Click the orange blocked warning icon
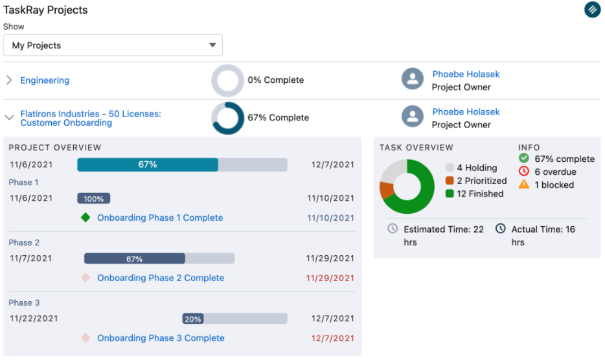605x364 pixels. 523,184
